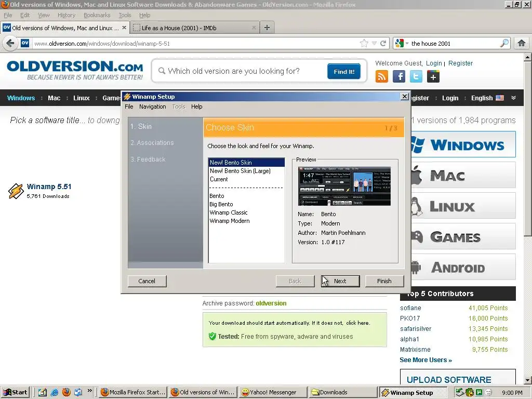This screenshot has width=532, height=399.
Task: Open the Firefox Edit menu
Action: [x=25, y=15]
